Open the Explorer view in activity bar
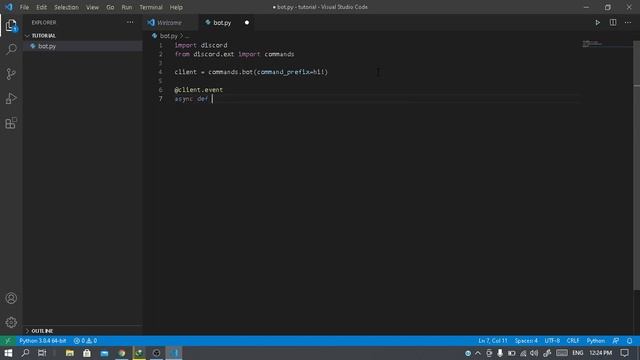640x360 pixels. click(x=11, y=26)
